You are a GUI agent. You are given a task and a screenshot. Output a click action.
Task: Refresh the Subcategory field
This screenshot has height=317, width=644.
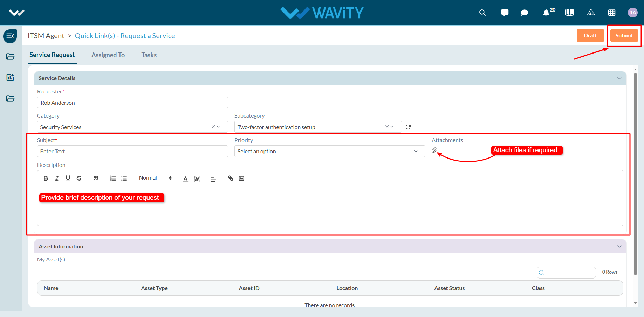click(408, 127)
